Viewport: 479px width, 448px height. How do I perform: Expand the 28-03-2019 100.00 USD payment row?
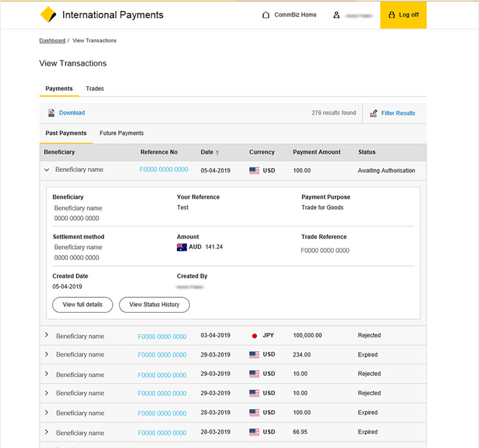47,413
